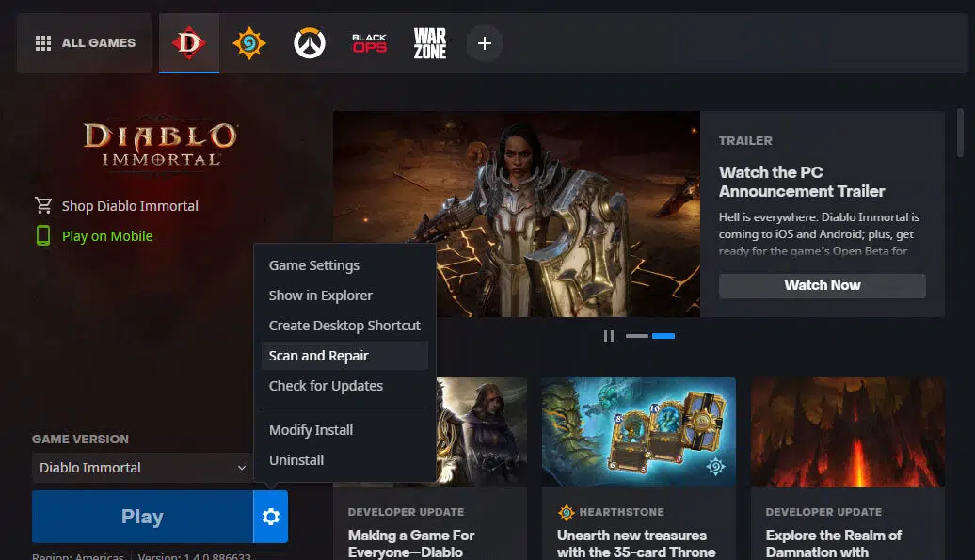The height and width of the screenshot is (560, 975).
Task: Select the second blue carousel indicator
Action: (x=663, y=336)
